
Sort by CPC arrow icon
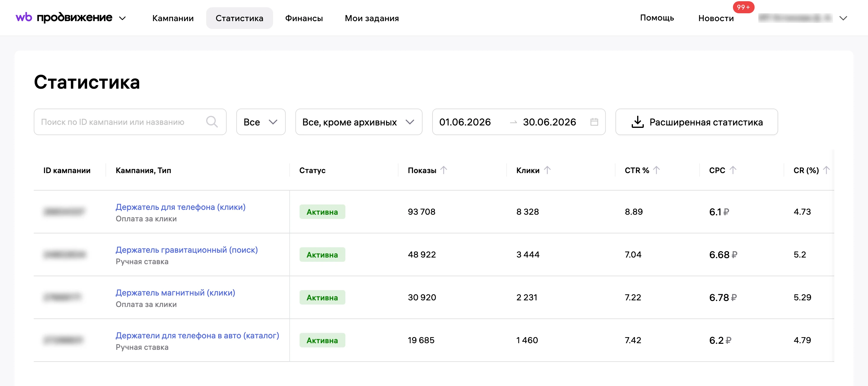[x=733, y=170]
